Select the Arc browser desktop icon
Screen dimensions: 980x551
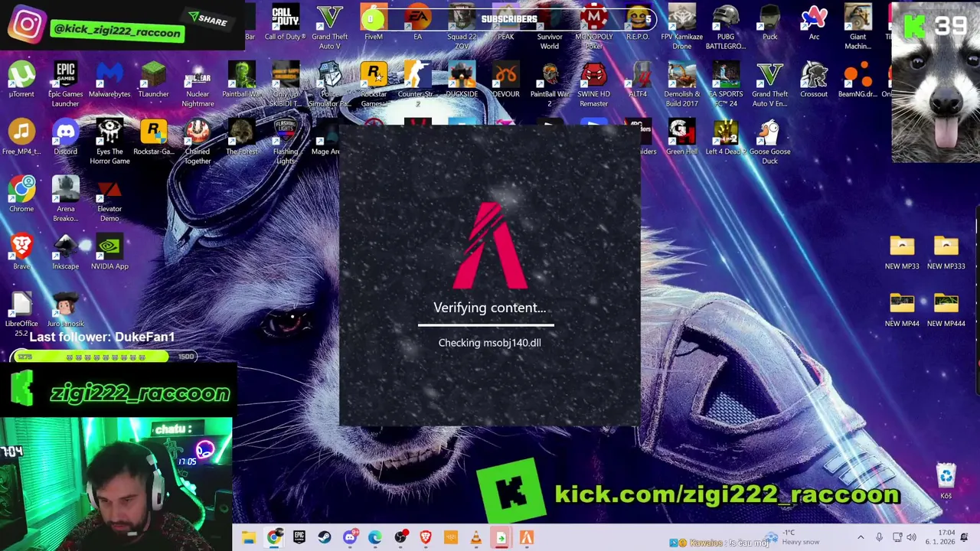click(814, 23)
